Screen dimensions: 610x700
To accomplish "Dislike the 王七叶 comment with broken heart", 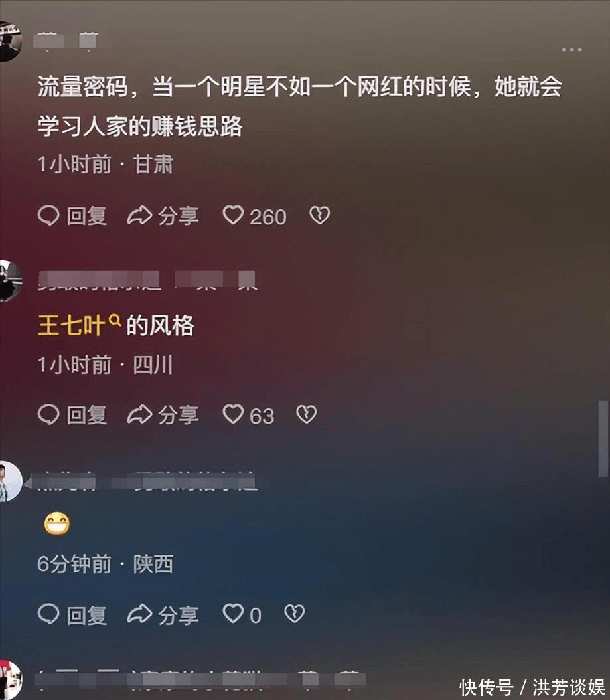I will [x=307, y=414].
